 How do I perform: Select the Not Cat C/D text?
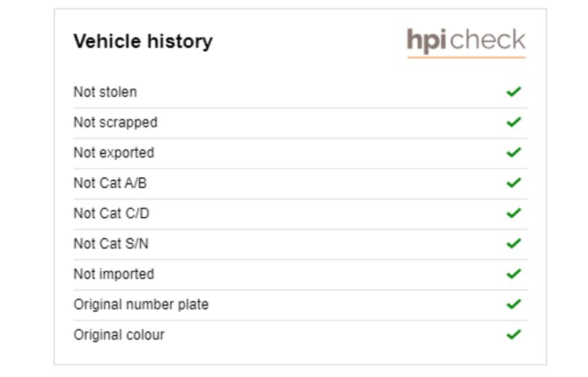[x=111, y=214]
